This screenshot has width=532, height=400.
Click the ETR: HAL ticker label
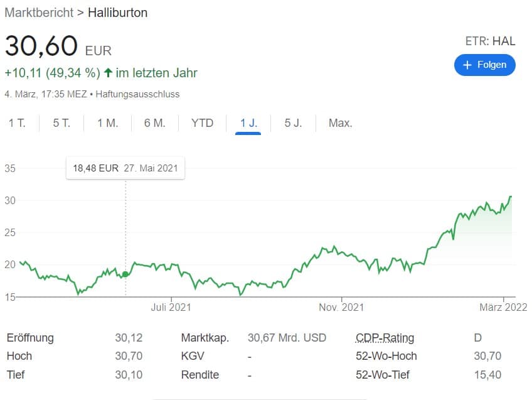(x=490, y=41)
